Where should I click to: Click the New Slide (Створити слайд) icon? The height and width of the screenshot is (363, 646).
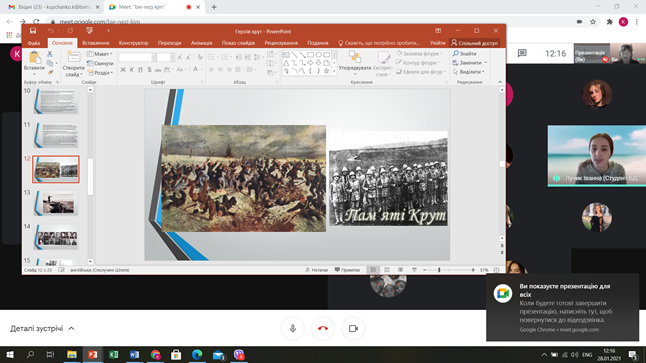point(73,57)
